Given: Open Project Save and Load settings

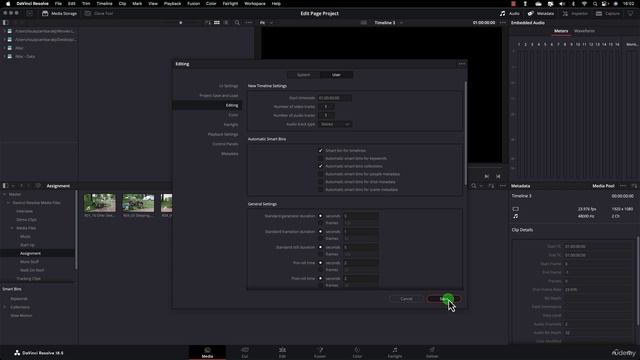Looking at the screenshot, I should (x=218, y=96).
